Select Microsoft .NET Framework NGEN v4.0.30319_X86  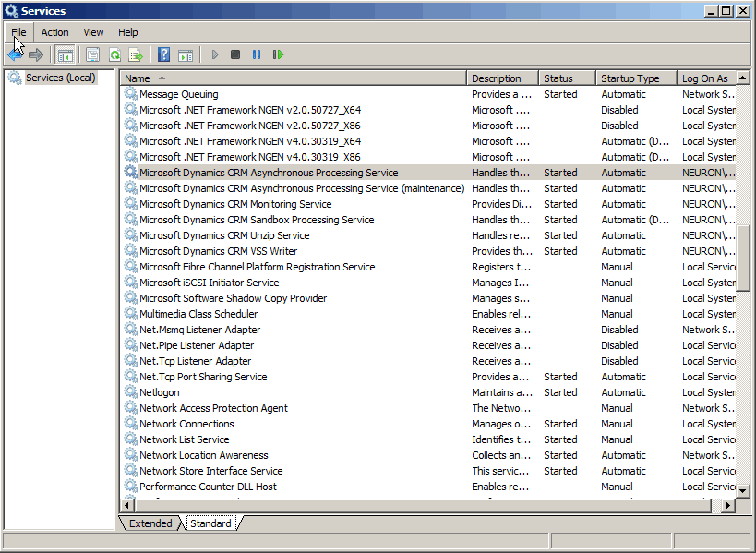pos(429,157)
